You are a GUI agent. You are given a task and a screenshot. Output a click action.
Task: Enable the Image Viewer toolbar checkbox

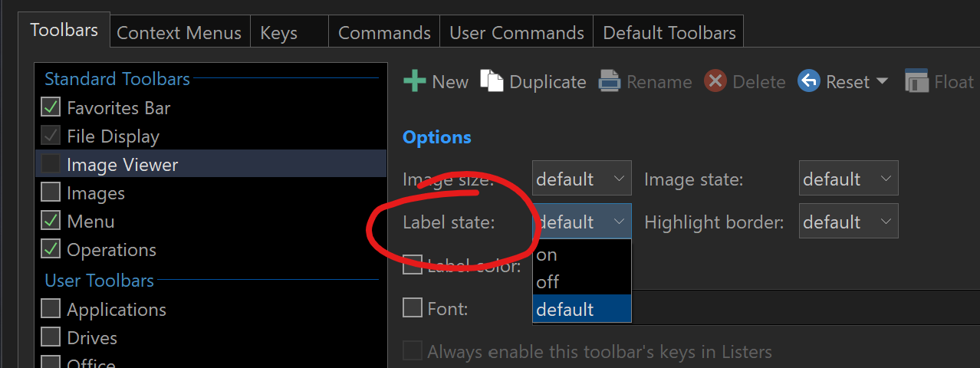click(x=51, y=165)
